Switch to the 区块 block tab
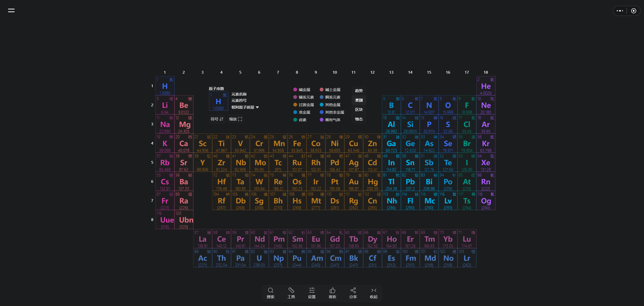The height and width of the screenshot is (306, 644). tap(359, 110)
